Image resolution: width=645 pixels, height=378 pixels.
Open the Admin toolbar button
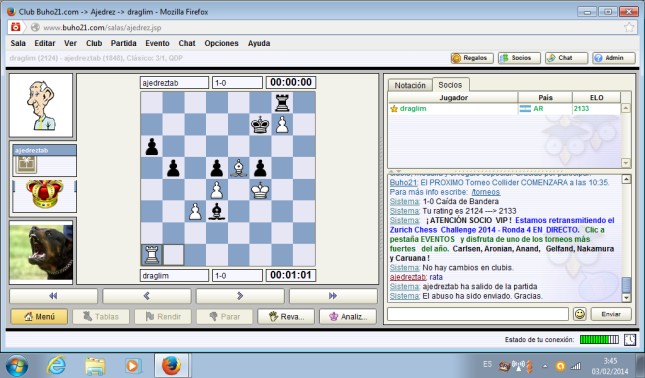click(613, 58)
